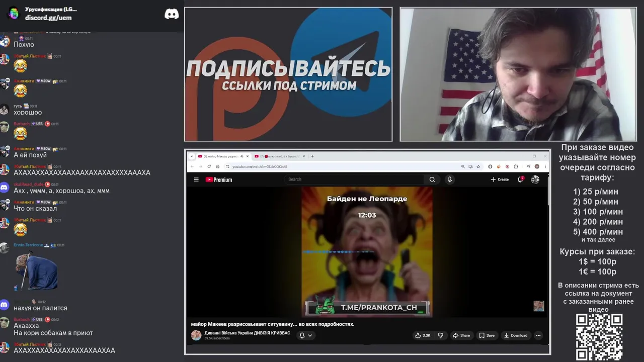Image resolution: width=644 pixels, height=362 pixels.
Task: Click channel name Диванні Війська України ДИВІЗІЯ КРИВБАС
Action: pyautogui.click(x=247, y=333)
